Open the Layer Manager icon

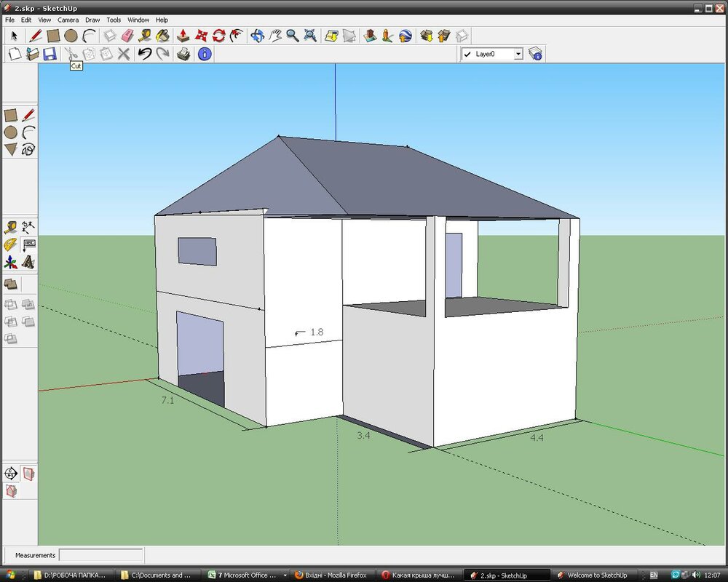[536, 54]
